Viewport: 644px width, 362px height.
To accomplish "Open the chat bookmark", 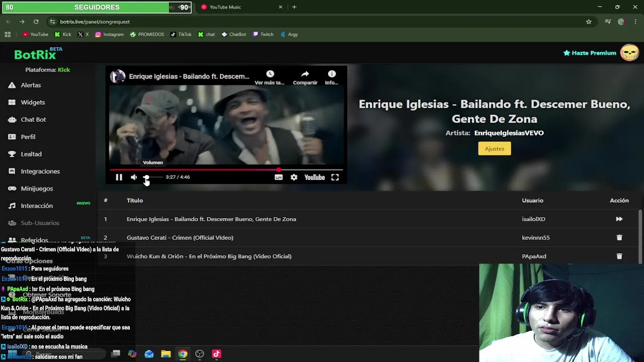I will pyautogui.click(x=206, y=34).
